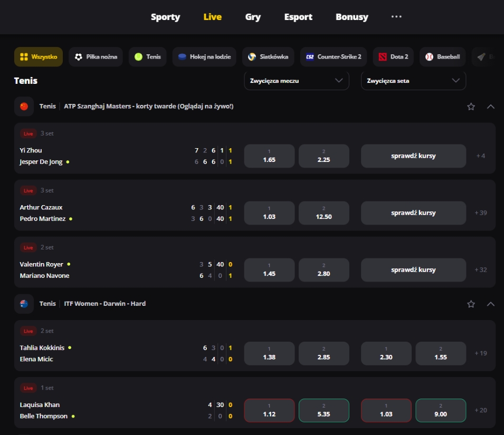Open more navigation options (three dots)
This screenshot has height=435, width=504.
396,17
